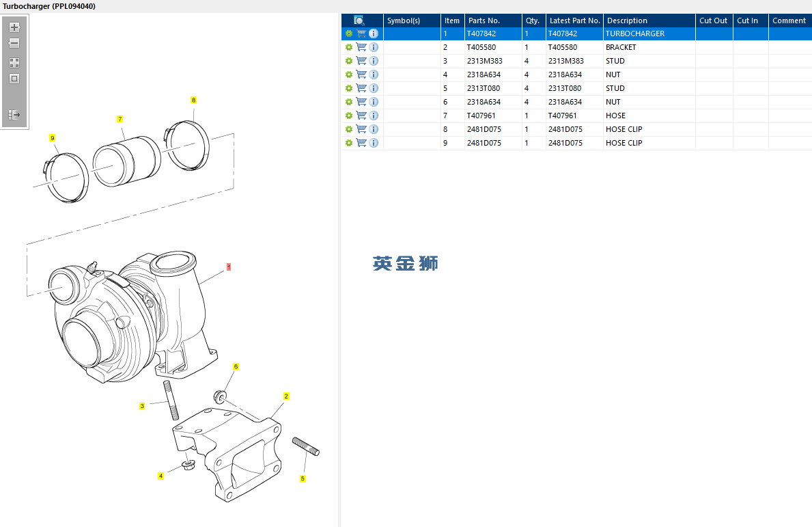
Task: Open info for HOSE T407961
Action: click(374, 116)
